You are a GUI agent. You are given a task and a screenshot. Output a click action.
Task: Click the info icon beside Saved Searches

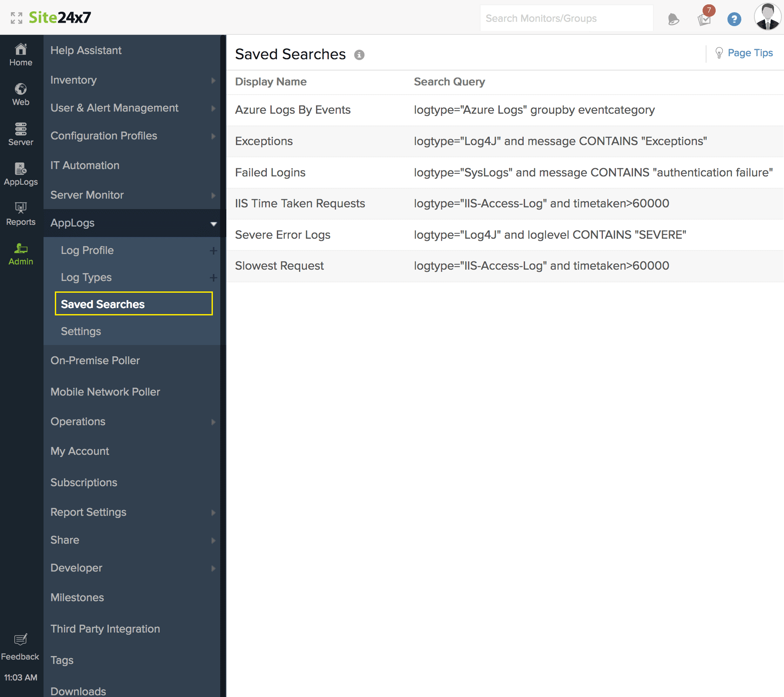(359, 55)
